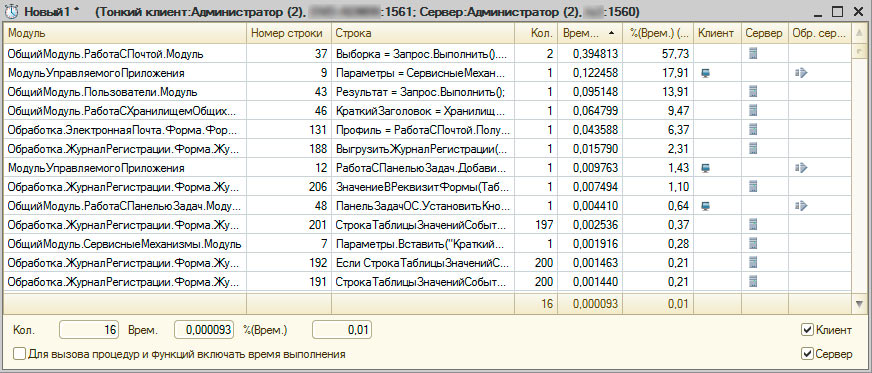Click server-call arrow icon in line 48 row
This screenshot has width=872, height=373.
[x=801, y=206]
